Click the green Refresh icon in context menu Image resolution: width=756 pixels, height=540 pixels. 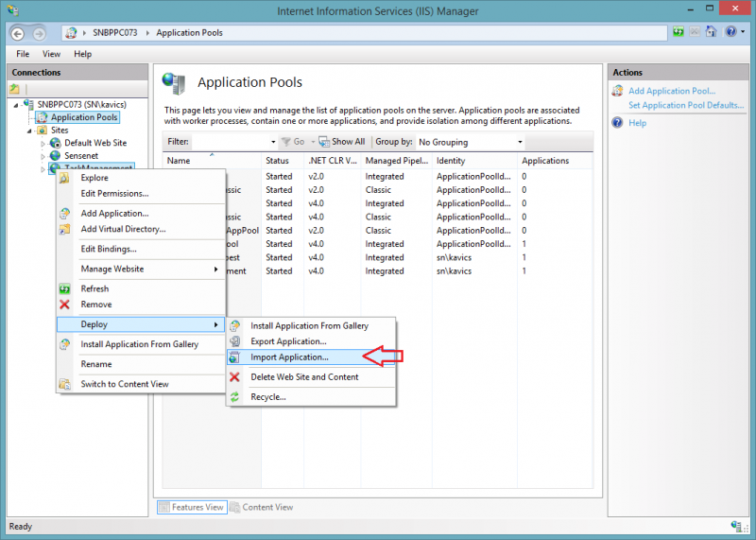coord(64,289)
